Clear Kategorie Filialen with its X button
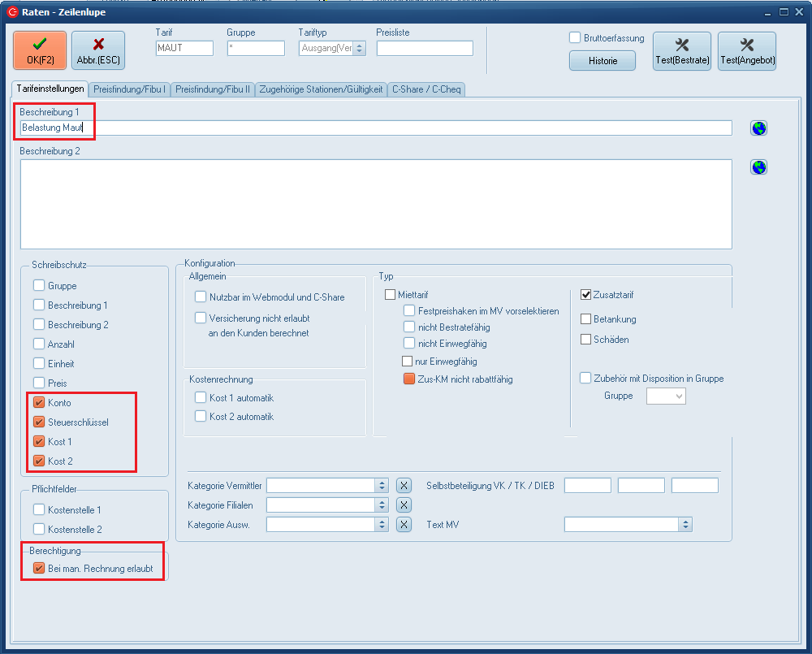This screenshot has width=812, height=654. [x=404, y=505]
